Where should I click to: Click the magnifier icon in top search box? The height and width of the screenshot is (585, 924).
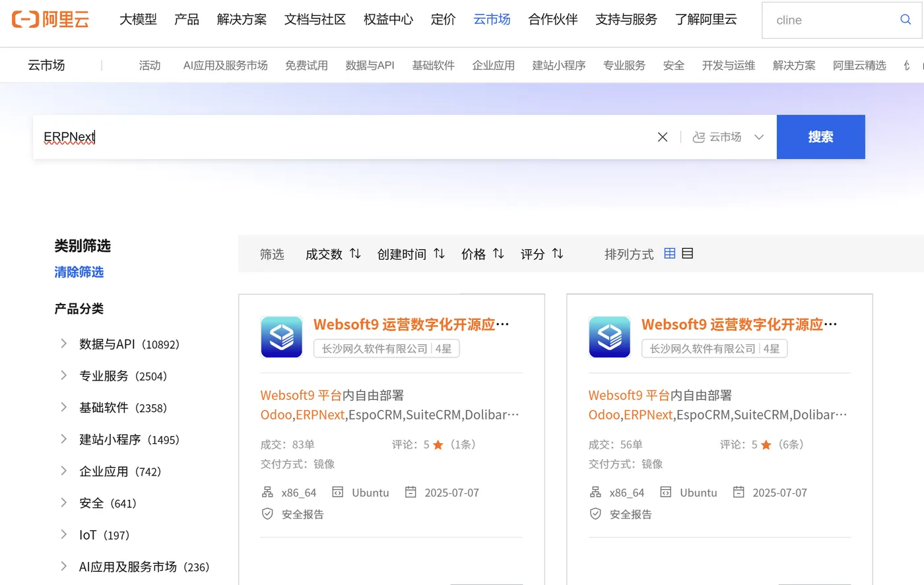click(x=906, y=20)
